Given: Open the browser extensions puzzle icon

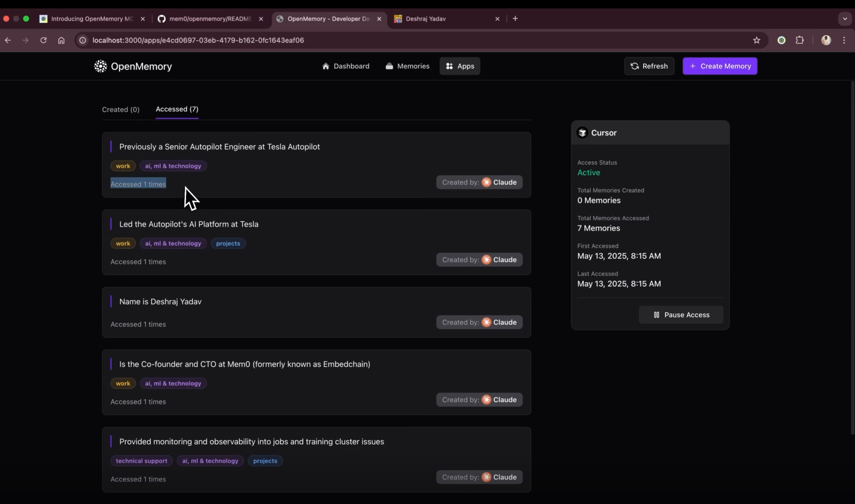Looking at the screenshot, I should 799,40.
